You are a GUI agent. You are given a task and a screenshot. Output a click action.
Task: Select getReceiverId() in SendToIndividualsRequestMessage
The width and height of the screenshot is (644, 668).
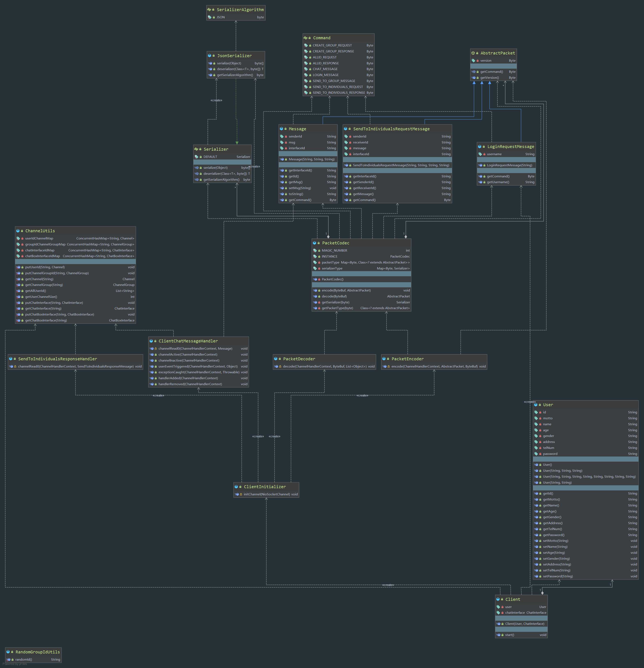(397, 188)
